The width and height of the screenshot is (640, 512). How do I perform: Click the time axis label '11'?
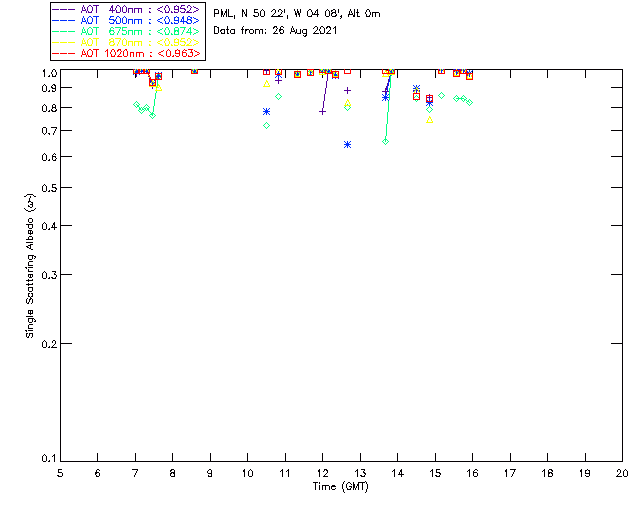tap(285, 473)
